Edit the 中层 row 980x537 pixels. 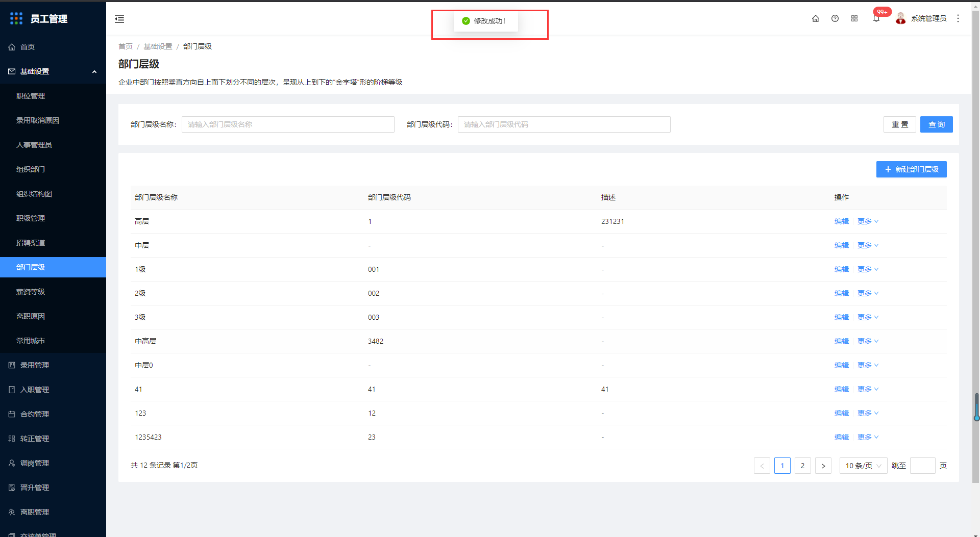[x=842, y=245]
